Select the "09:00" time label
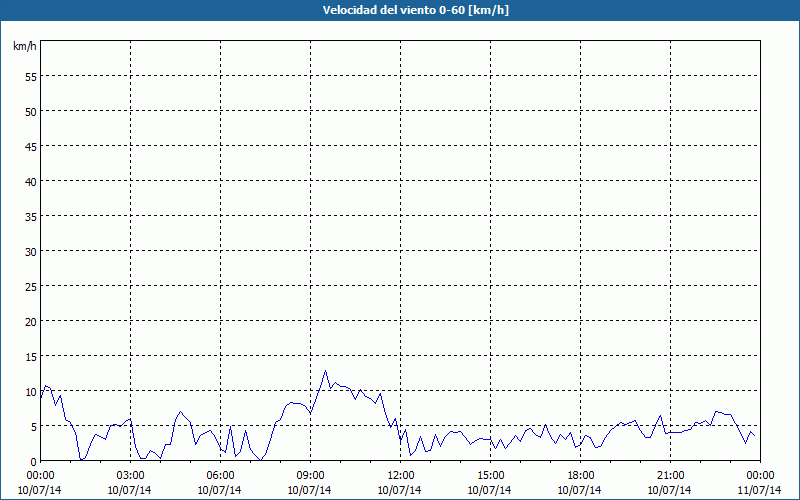Image resolution: width=800 pixels, height=500 pixels. 310,476
